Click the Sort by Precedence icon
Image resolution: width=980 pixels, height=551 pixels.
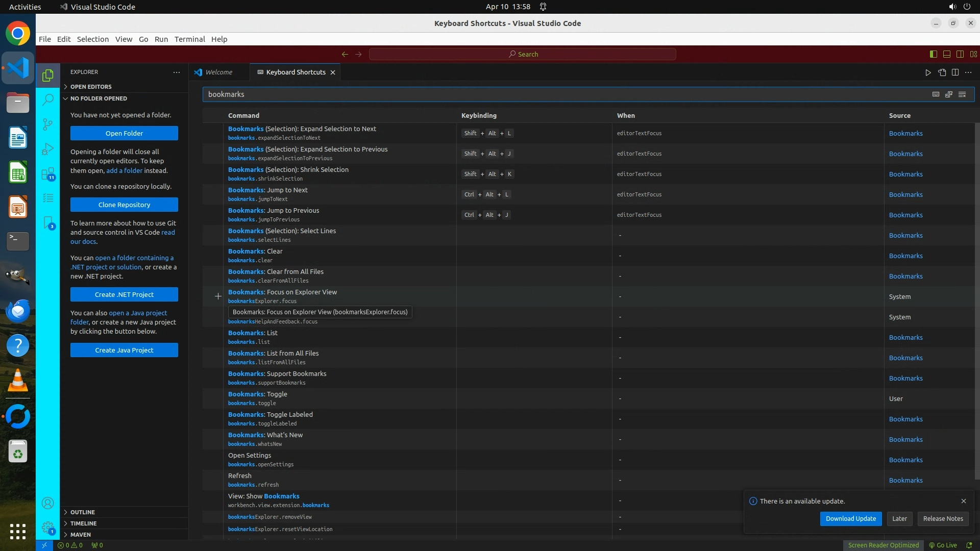(949, 94)
